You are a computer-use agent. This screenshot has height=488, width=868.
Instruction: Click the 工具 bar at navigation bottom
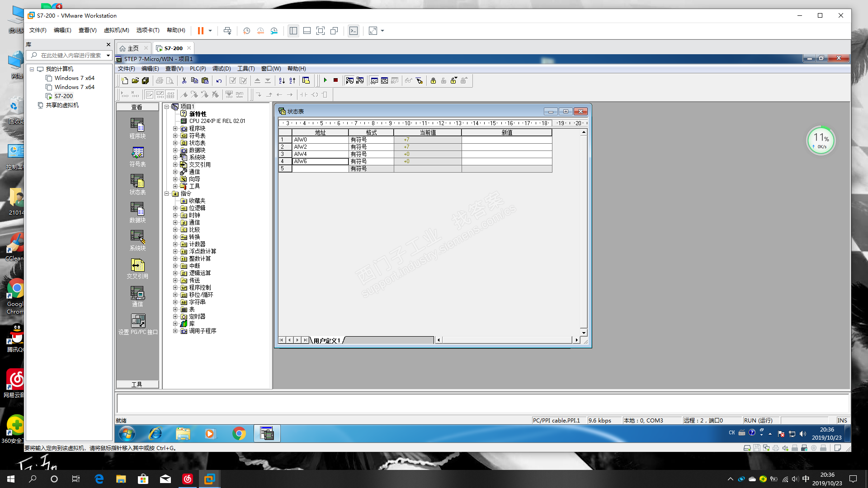click(x=137, y=385)
